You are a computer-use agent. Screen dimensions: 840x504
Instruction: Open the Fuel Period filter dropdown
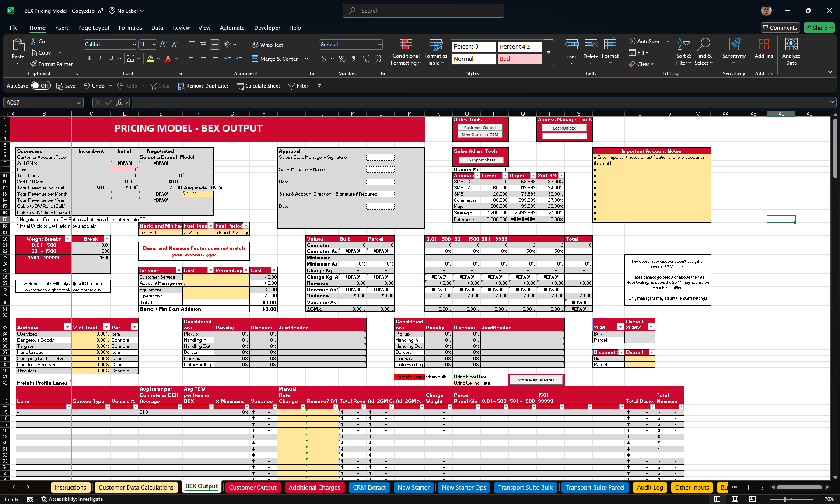(x=246, y=226)
